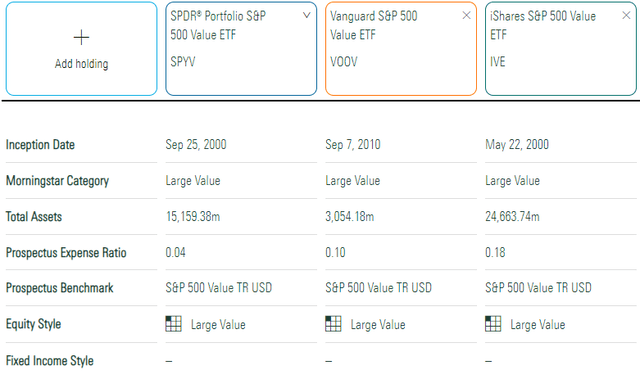Select the Add holding label
The image size is (640, 379).
pyautogui.click(x=82, y=64)
